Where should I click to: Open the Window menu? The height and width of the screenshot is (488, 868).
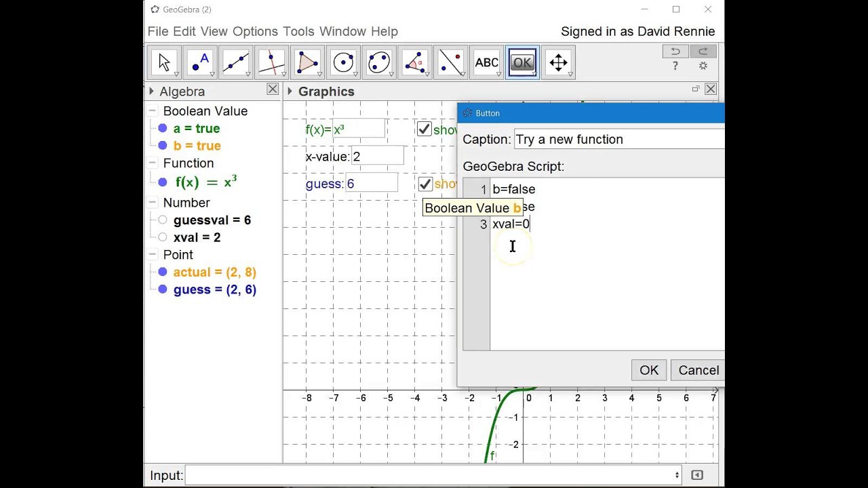click(x=342, y=31)
